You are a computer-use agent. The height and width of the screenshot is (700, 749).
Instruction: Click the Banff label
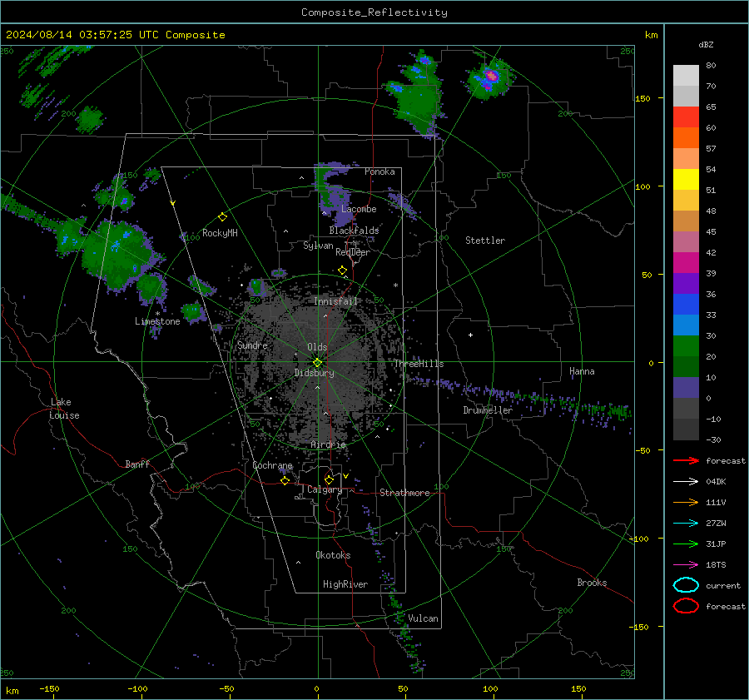[x=137, y=464]
